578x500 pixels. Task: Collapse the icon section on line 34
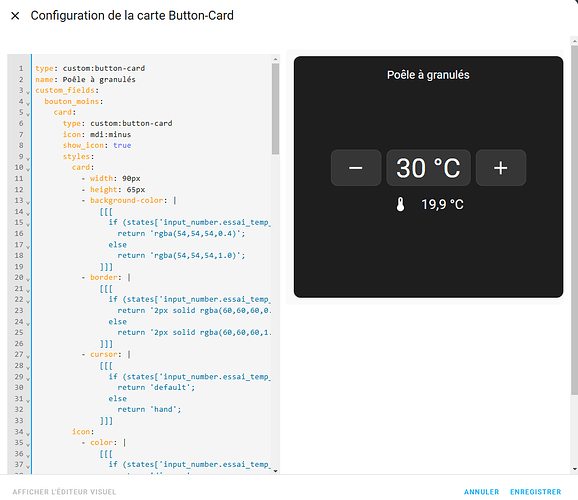tap(28, 433)
